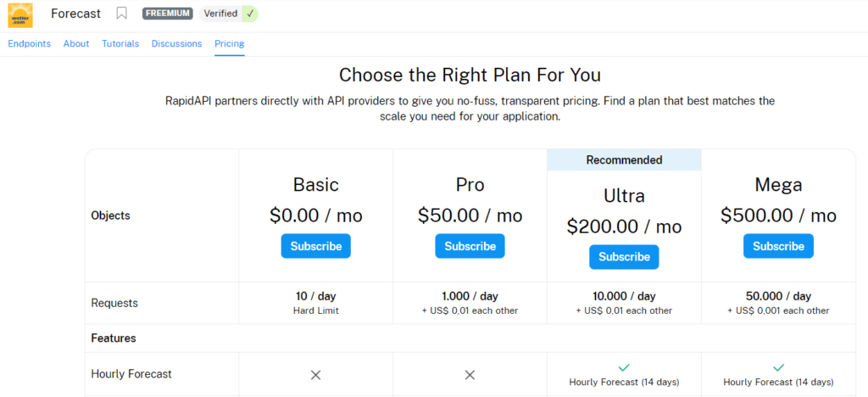Open the Endpoints tab

coord(30,44)
